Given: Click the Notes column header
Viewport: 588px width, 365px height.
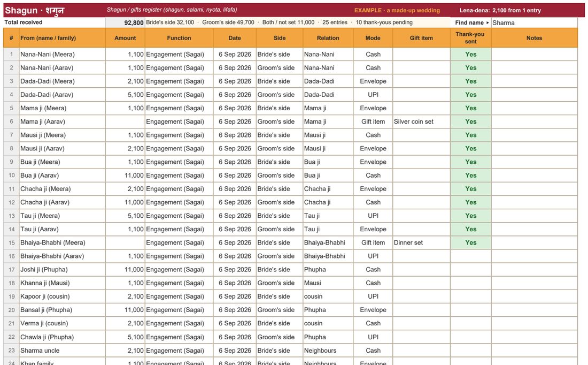Looking at the screenshot, I should (x=535, y=38).
